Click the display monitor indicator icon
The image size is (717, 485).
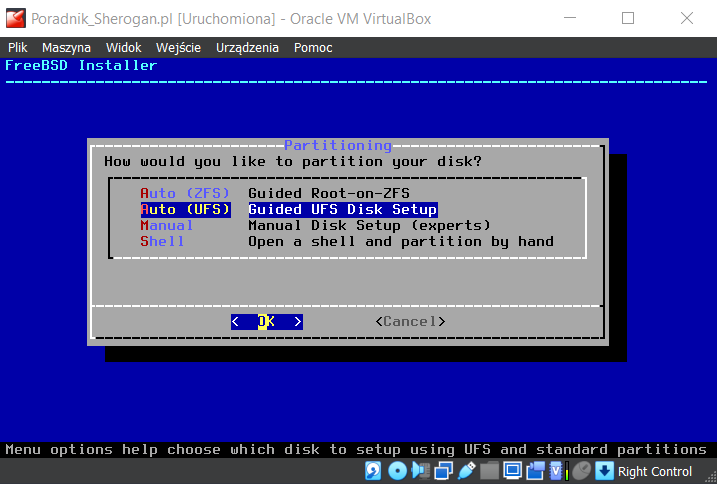(x=513, y=472)
